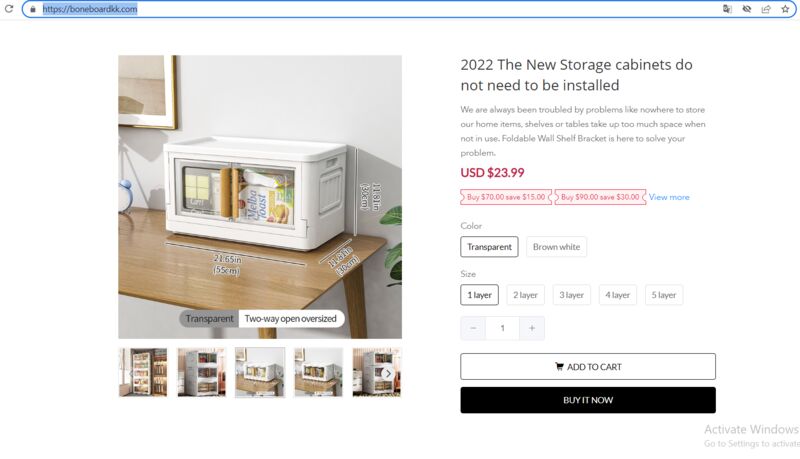800x459 pixels.
Task: Pick the 3 layer size
Action: point(571,295)
